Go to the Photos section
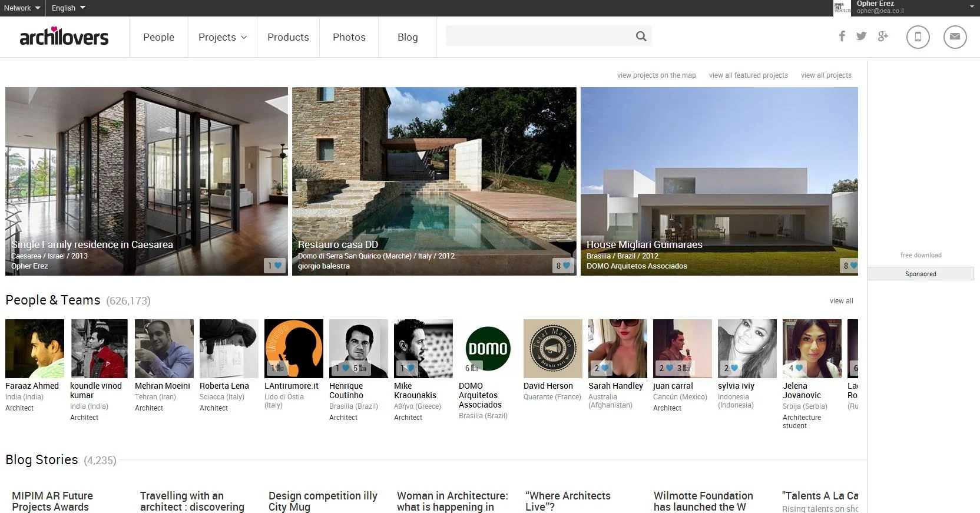The image size is (980, 513). (349, 37)
